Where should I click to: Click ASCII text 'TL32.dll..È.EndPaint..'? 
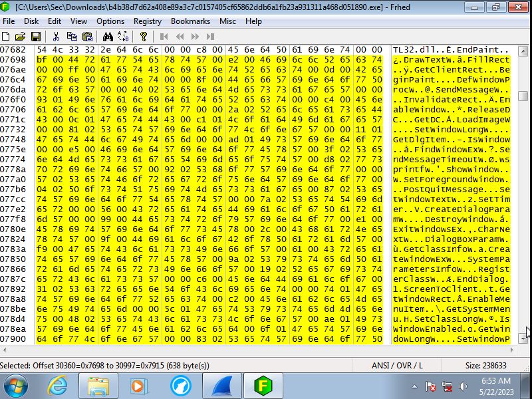click(x=452, y=50)
